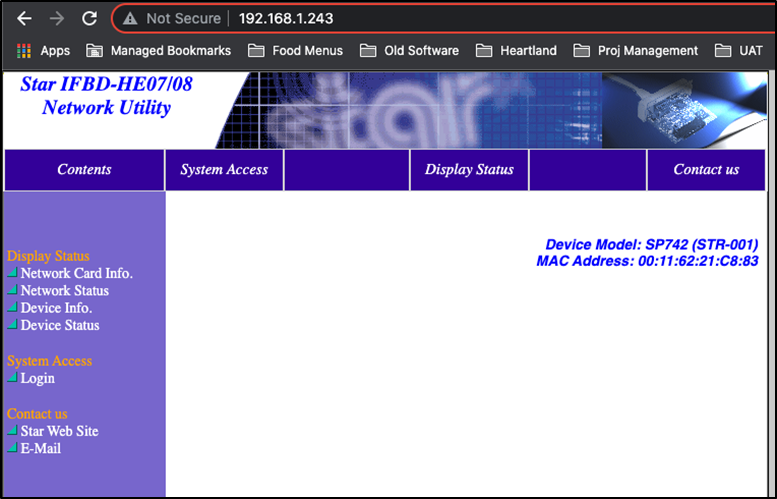Open the Network Status sidebar link
Screen dimensions: 777x499
pyautogui.click(x=64, y=291)
